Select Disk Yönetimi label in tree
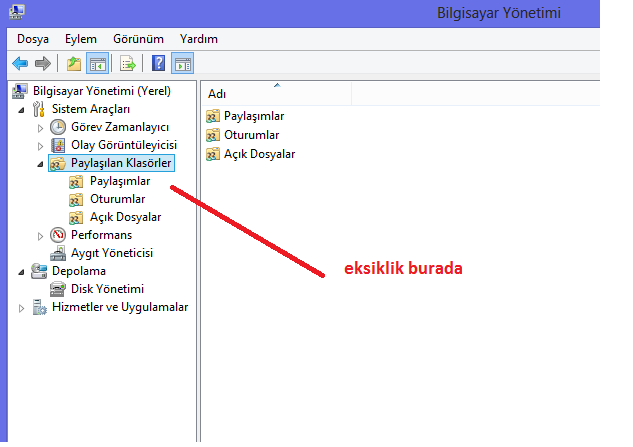 (x=107, y=289)
